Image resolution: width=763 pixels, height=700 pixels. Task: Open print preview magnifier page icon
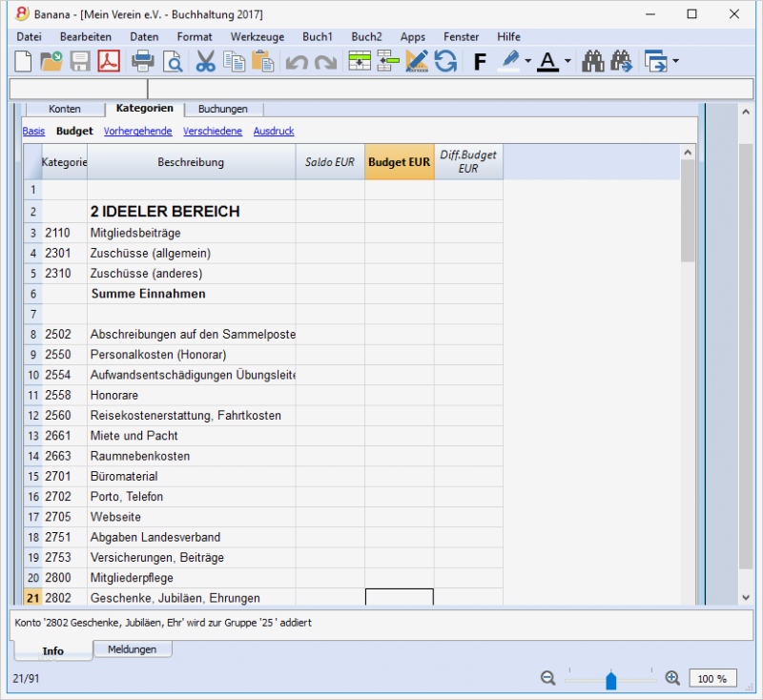[173, 62]
